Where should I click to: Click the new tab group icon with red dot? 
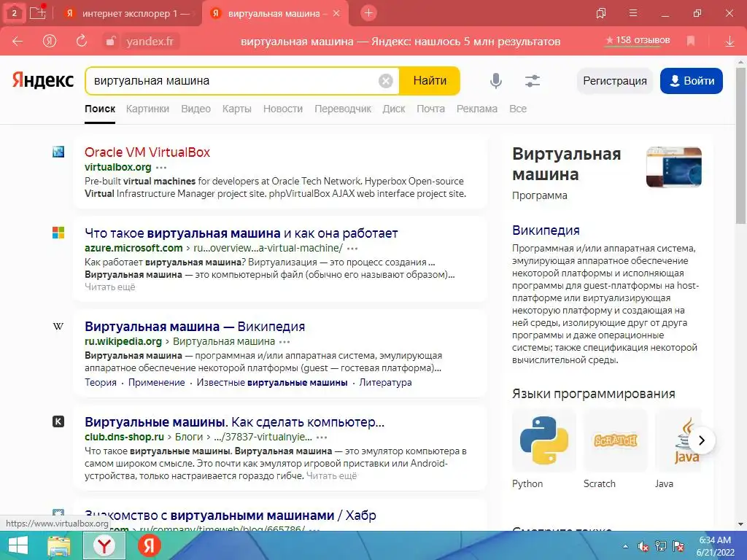[x=38, y=13]
